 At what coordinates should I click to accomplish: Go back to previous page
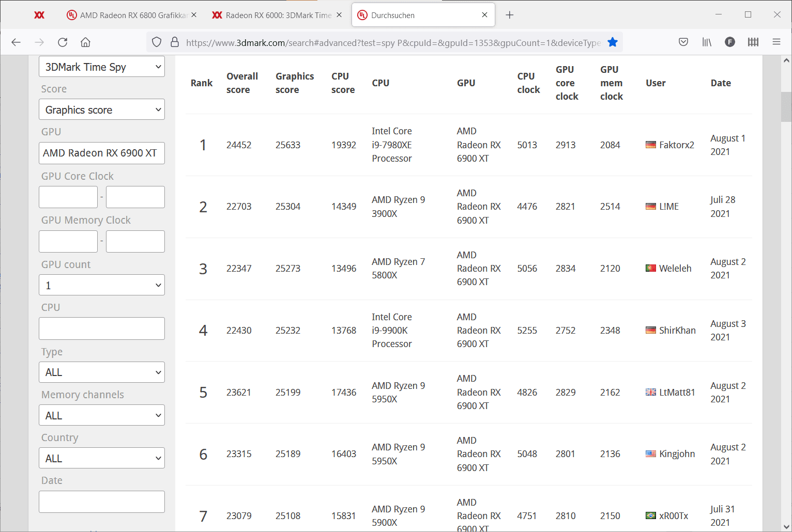click(16, 42)
